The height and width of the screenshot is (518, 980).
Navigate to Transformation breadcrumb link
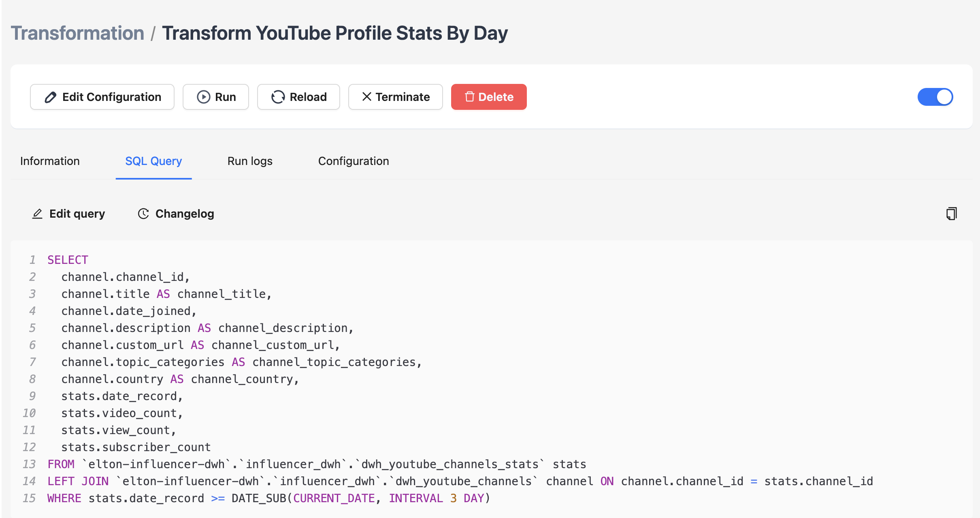(77, 33)
